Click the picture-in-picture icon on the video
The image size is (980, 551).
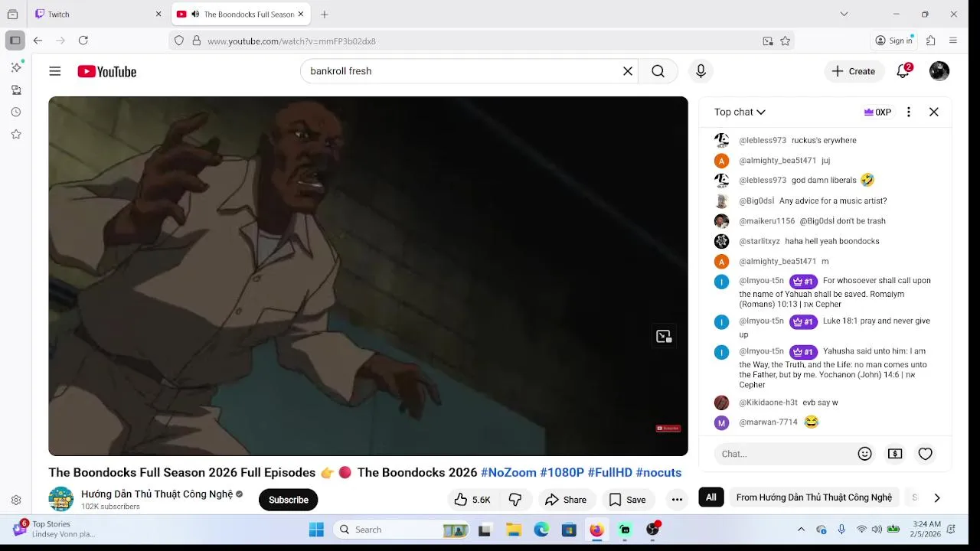tap(664, 337)
